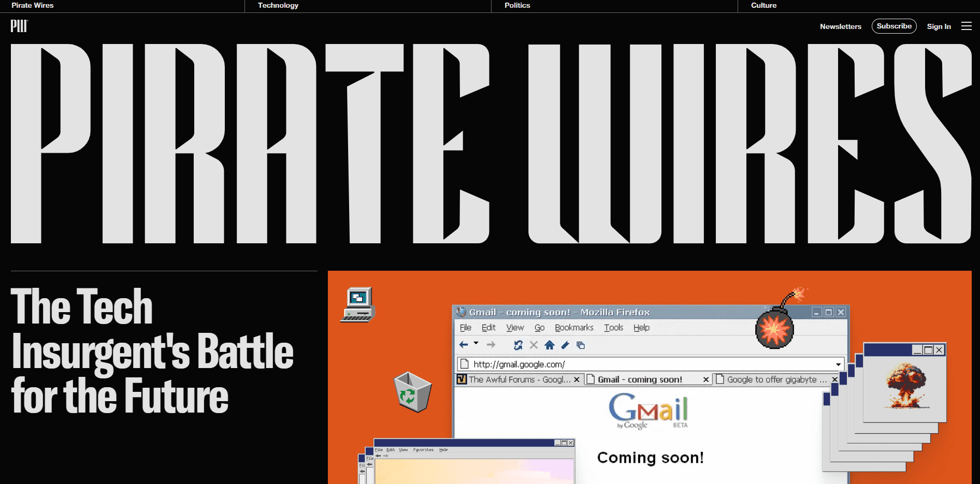
Task: Click the recycle bin icon in the illustration
Action: click(x=412, y=392)
